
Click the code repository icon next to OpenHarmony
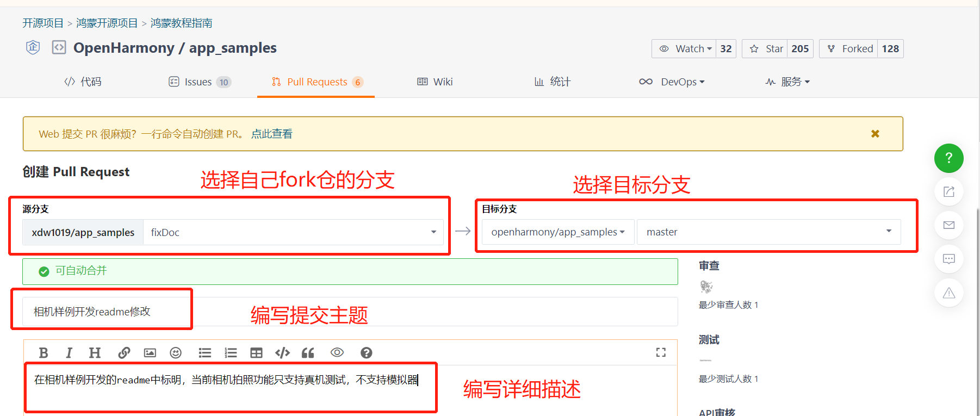coord(59,47)
